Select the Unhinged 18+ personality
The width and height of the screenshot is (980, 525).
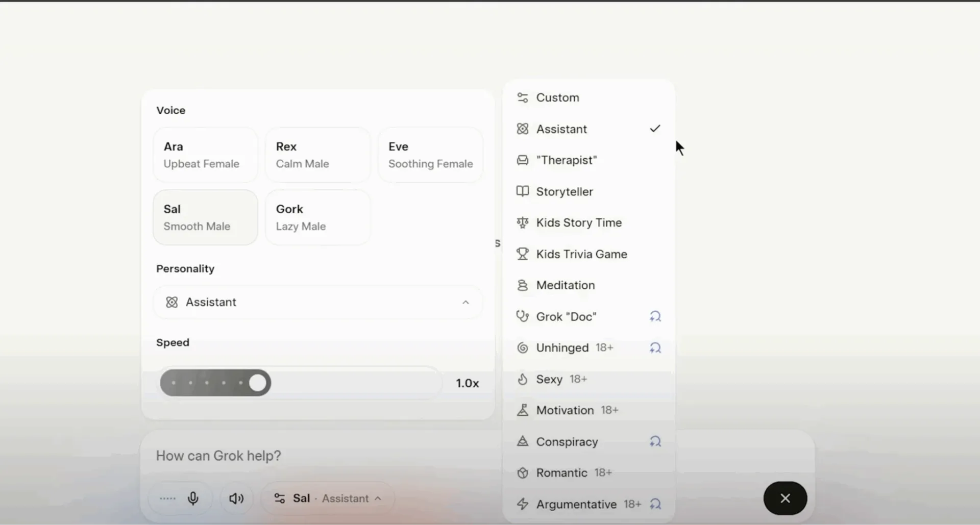pyautogui.click(x=589, y=347)
